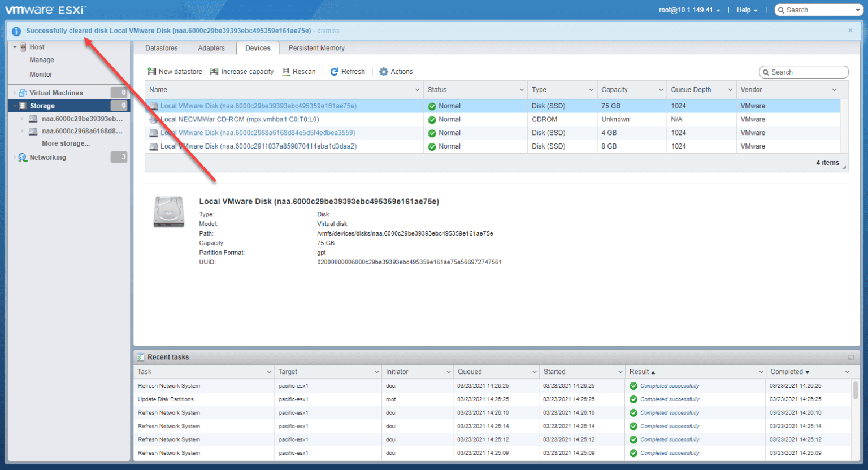The width and height of the screenshot is (868, 470).
Task: Collapse the Storage tree section
Action: (x=14, y=106)
